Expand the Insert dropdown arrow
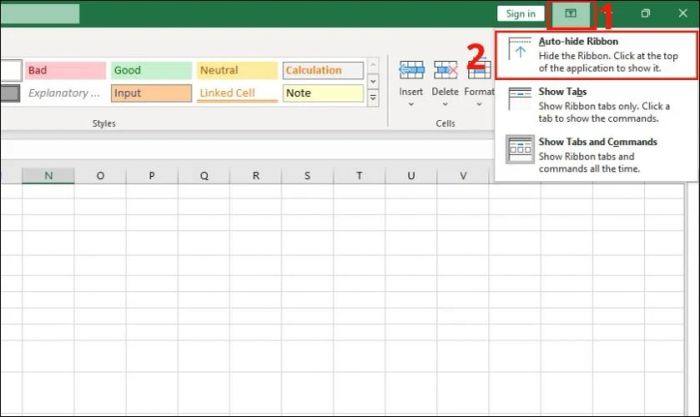The height and width of the screenshot is (417, 700). coord(411,104)
